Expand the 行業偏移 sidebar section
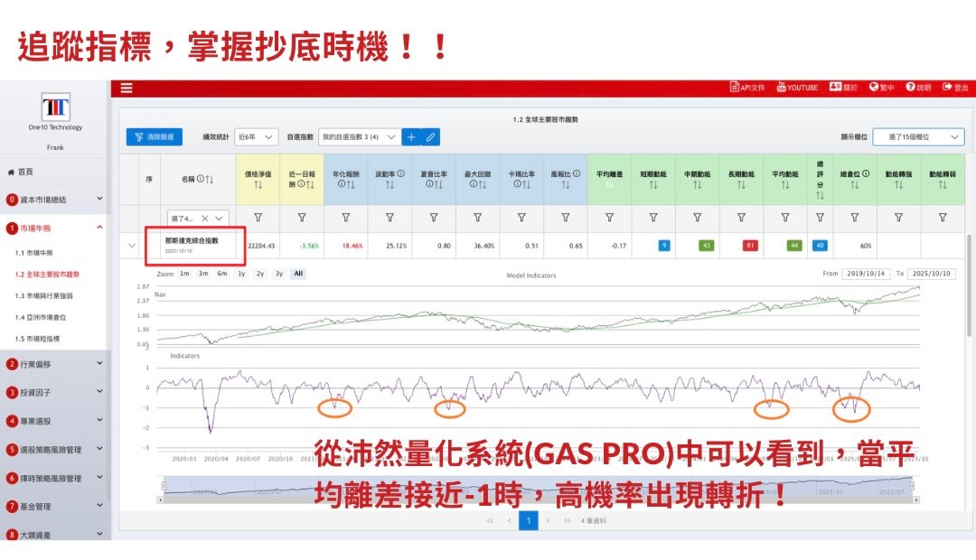 click(55, 364)
